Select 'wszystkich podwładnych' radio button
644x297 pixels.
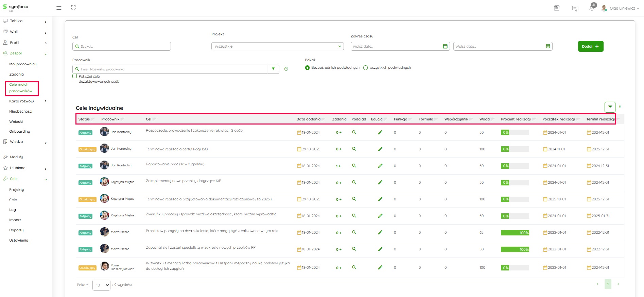coord(365,68)
